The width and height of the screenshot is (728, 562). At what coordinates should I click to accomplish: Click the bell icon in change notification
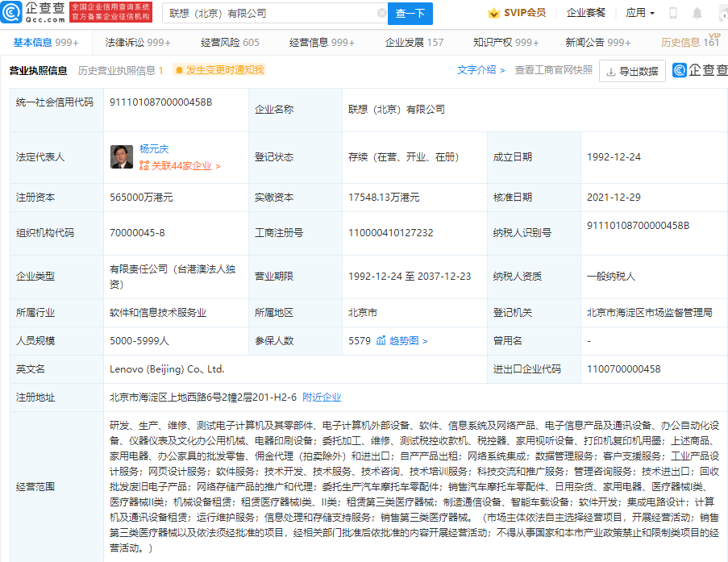point(179,70)
